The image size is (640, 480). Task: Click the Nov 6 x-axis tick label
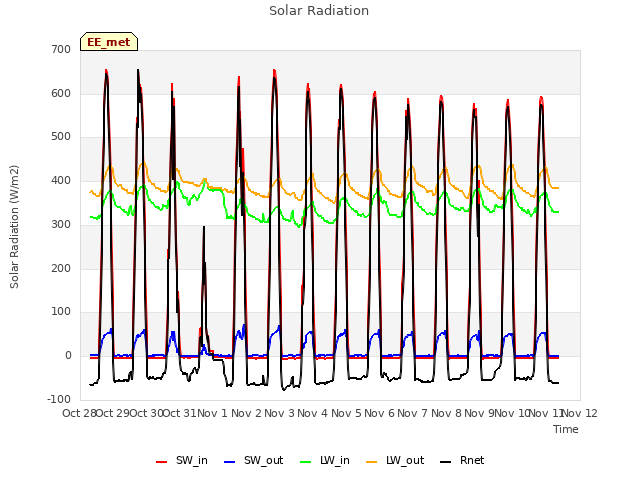pyautogui.click(x=379, y=413)
